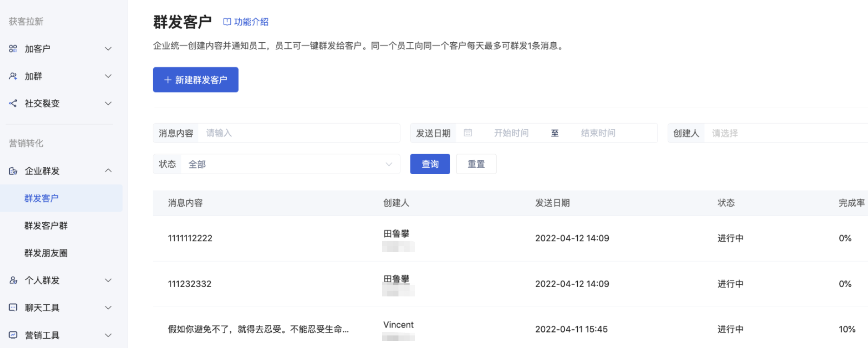Click the 新建群发客户 button
The width and height of the screenshot is (868, 348).
(x=196, y=80)
